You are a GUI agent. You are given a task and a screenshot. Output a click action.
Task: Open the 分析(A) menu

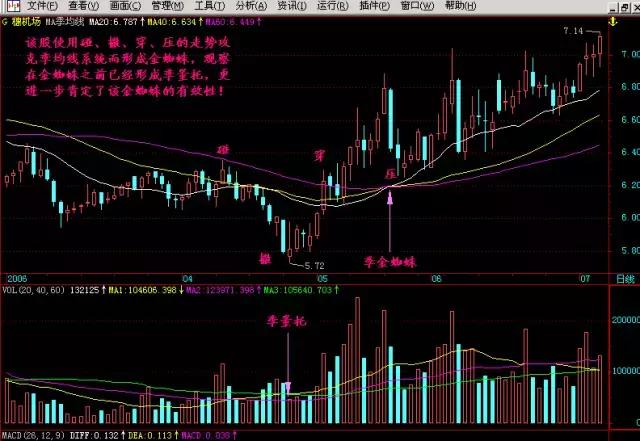pos(251,6)
